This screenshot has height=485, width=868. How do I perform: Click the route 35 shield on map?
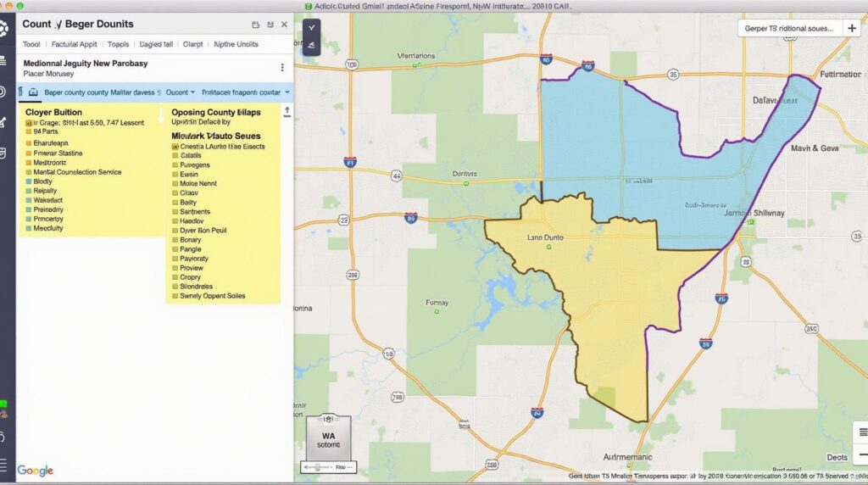[x=673, y=74]
